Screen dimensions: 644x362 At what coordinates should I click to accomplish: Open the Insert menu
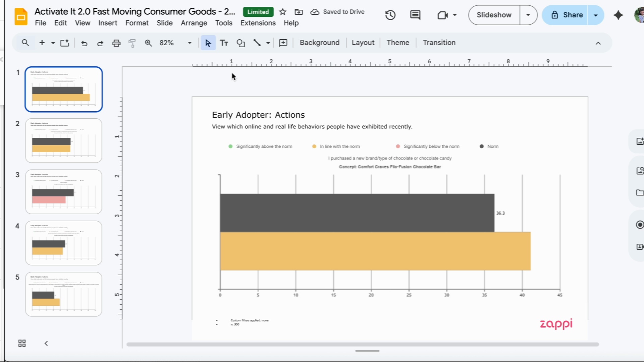(108, 23)
